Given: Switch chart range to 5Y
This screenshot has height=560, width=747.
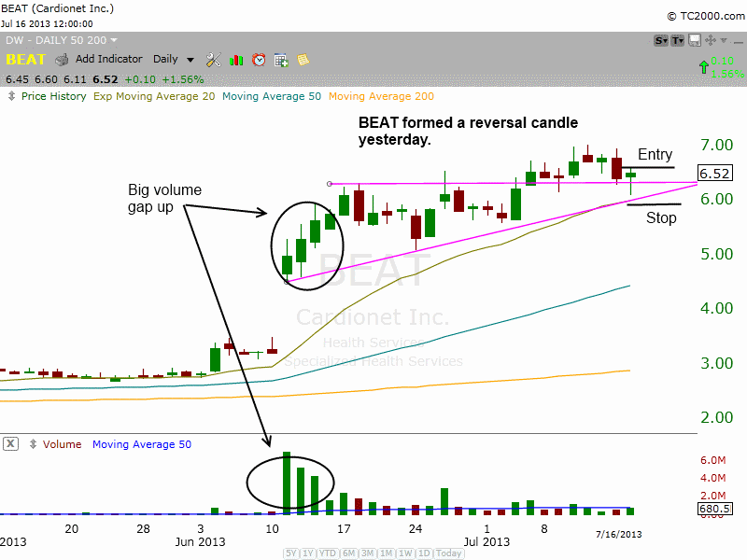Looking at the screenshot, I should (291, 553).
